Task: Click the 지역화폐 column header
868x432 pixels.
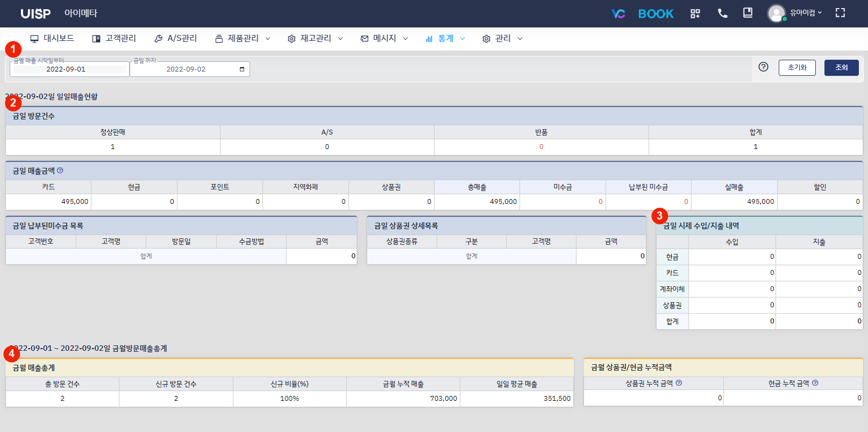Action: coord(305,187)
